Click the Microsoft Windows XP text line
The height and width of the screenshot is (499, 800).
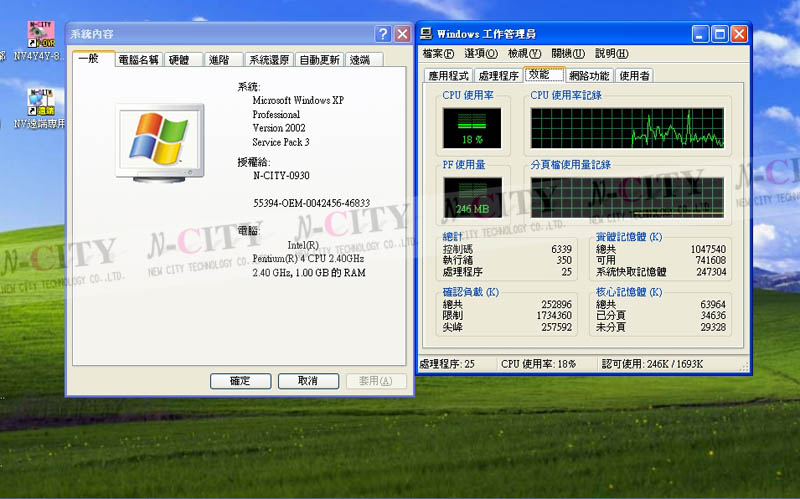click(298, 101)
